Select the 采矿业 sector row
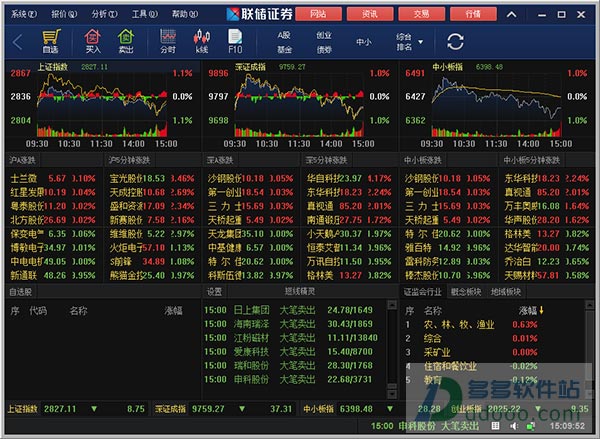 [x=494, y=352]
